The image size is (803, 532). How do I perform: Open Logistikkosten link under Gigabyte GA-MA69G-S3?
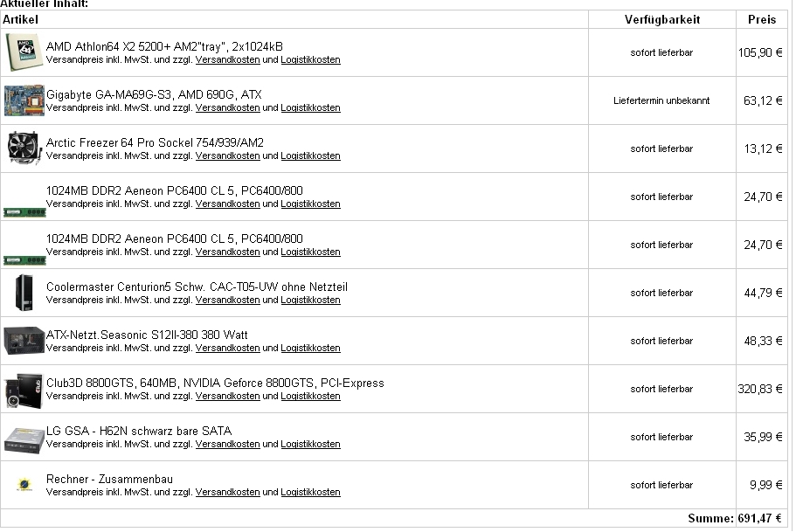[x=310, y=107]
